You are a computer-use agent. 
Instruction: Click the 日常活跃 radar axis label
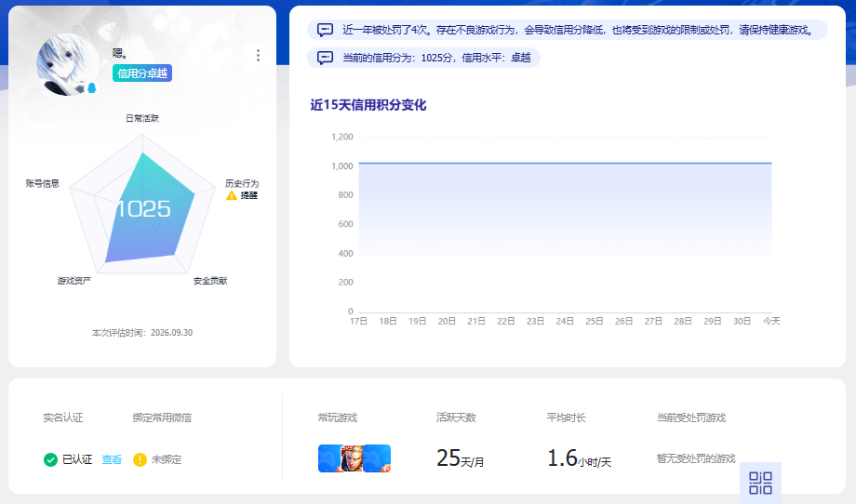[142, 118]
